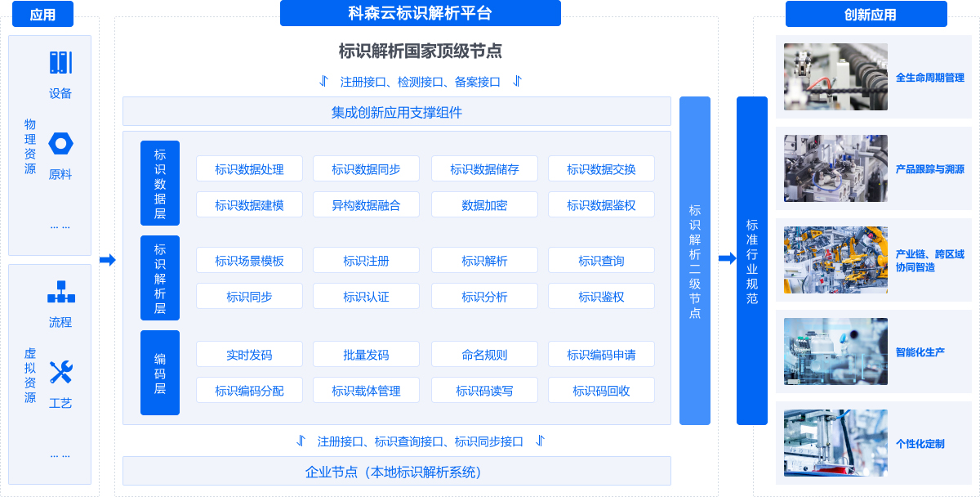Screen dimensions: 980x497
Task: Click the 标识数据处理 box
Action: click(249, 169)
